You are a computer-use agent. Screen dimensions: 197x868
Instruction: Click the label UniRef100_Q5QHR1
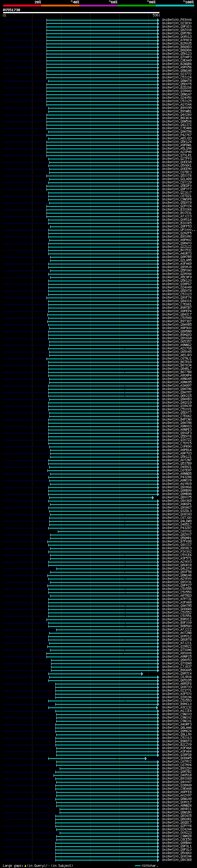177,538
